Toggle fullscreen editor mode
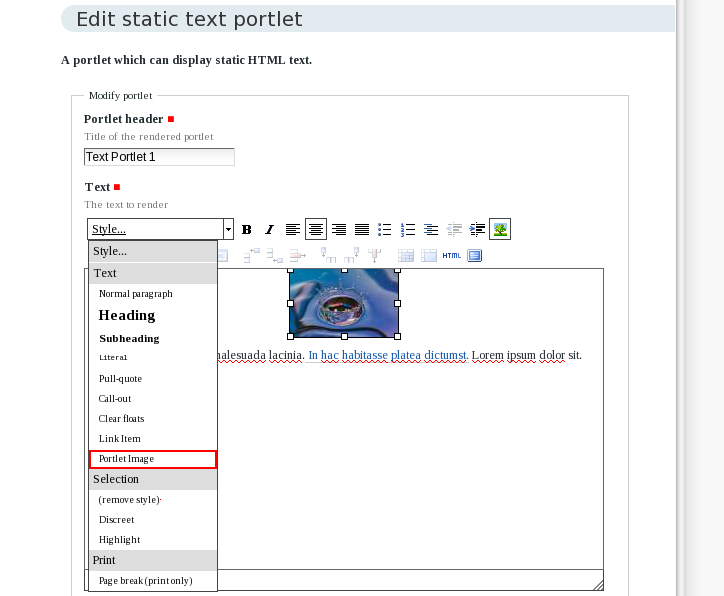This screenshot has width=724, height=596. pos(475,255)
